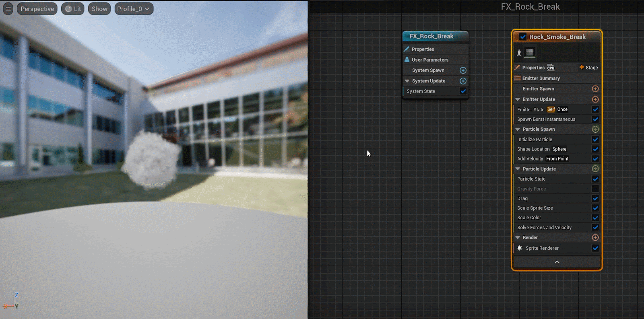Toggle the Particle State checkbox
The height and width of the screenshot is (319, 644).
click(x=595, y=179)
